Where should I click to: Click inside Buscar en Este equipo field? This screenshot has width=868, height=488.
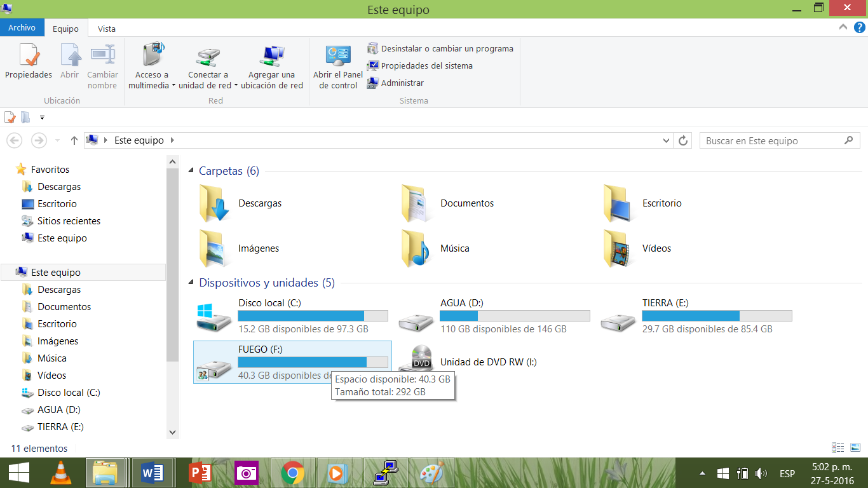point(769,140)
